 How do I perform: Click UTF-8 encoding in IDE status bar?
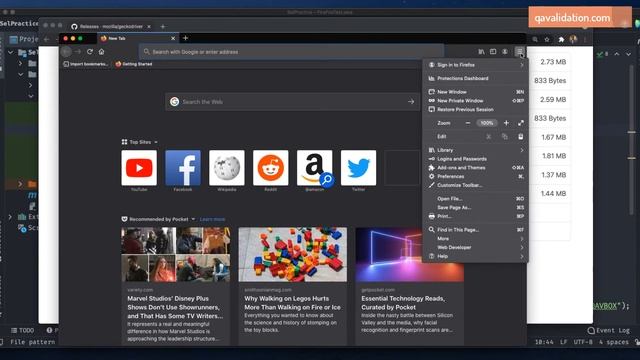[583, 342]
